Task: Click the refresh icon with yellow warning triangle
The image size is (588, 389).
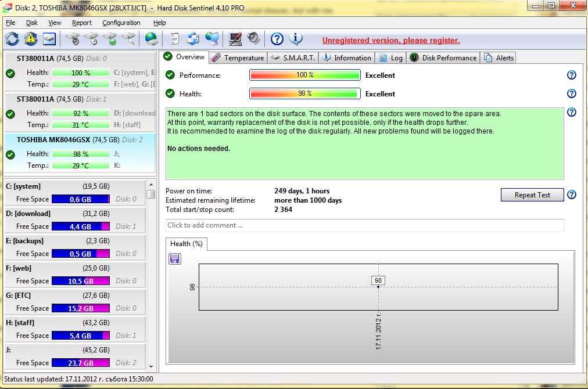Action: coord(31,38)
